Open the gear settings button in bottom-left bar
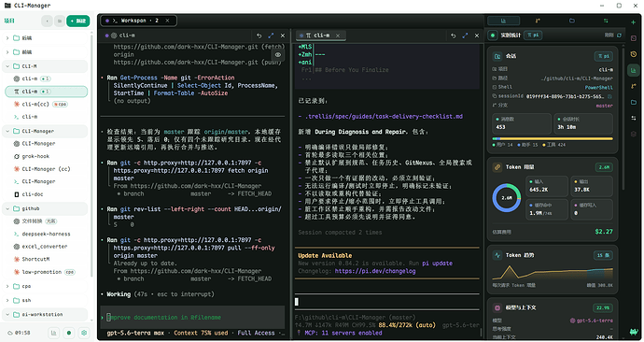 (84, 333)
